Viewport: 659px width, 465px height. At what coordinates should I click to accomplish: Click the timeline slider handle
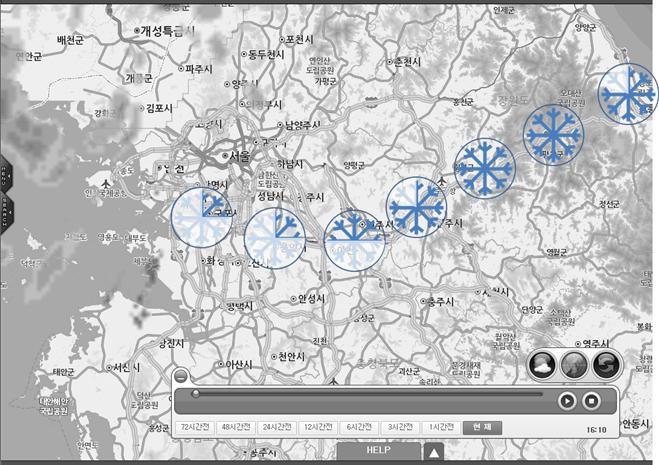click(x=195, y=394)
